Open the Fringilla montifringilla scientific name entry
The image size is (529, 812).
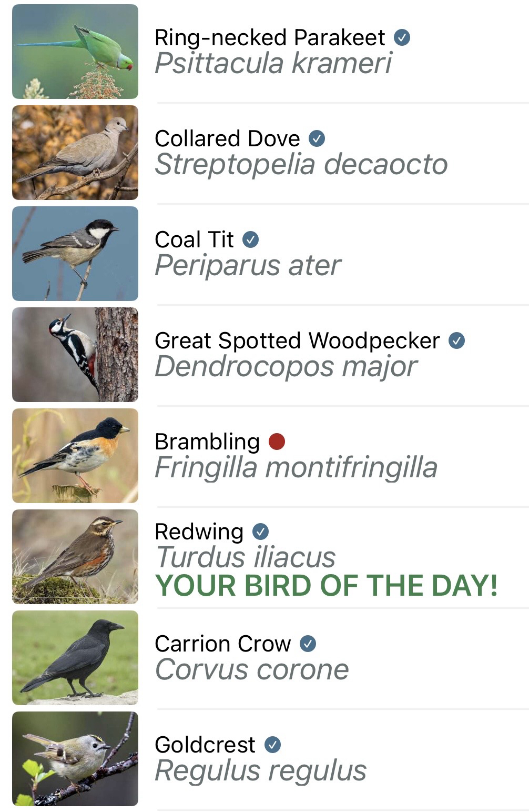(296, 467)
